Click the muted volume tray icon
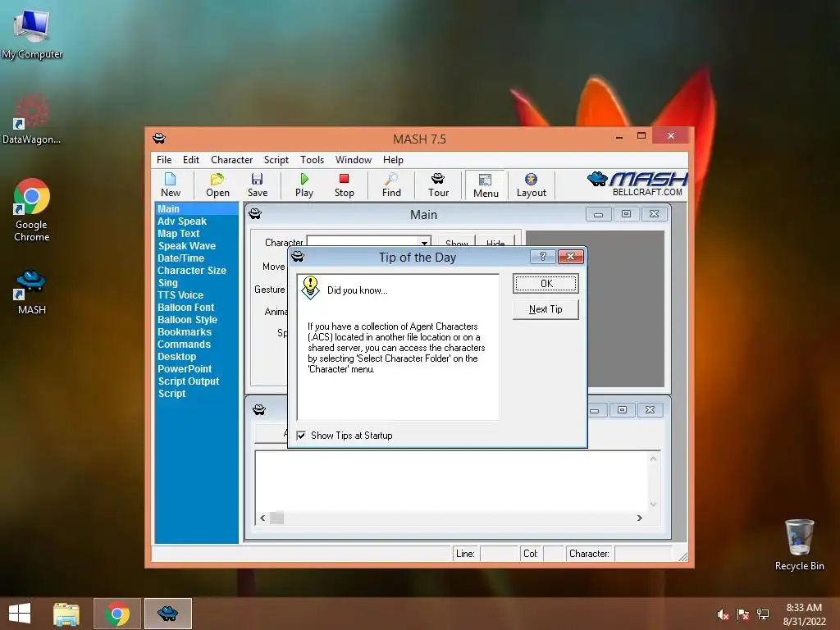 click(x=723, y=614)
